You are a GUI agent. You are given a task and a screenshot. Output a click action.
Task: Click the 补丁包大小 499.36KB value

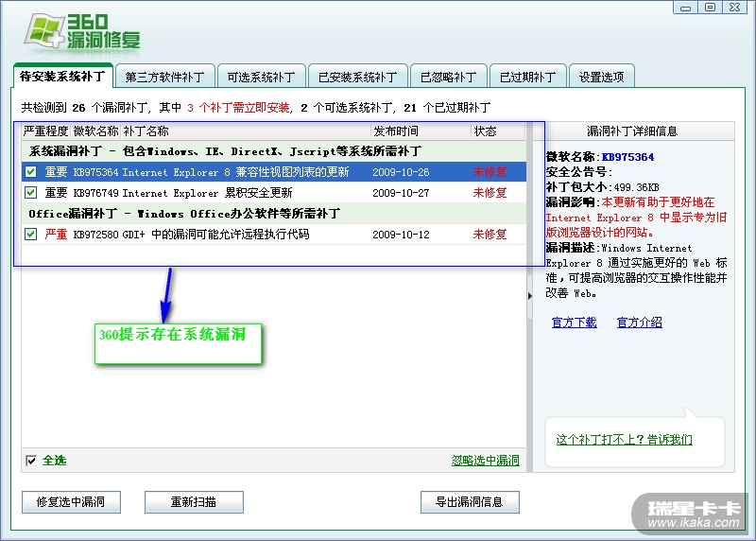click(636, 187)
